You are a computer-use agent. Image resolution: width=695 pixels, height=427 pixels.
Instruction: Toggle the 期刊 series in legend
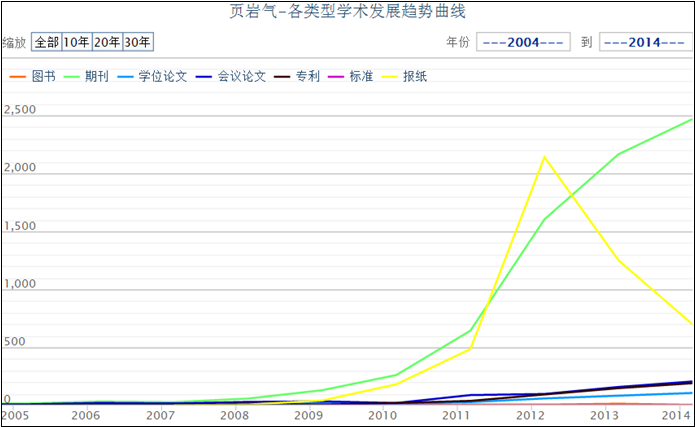pos(86,76)
